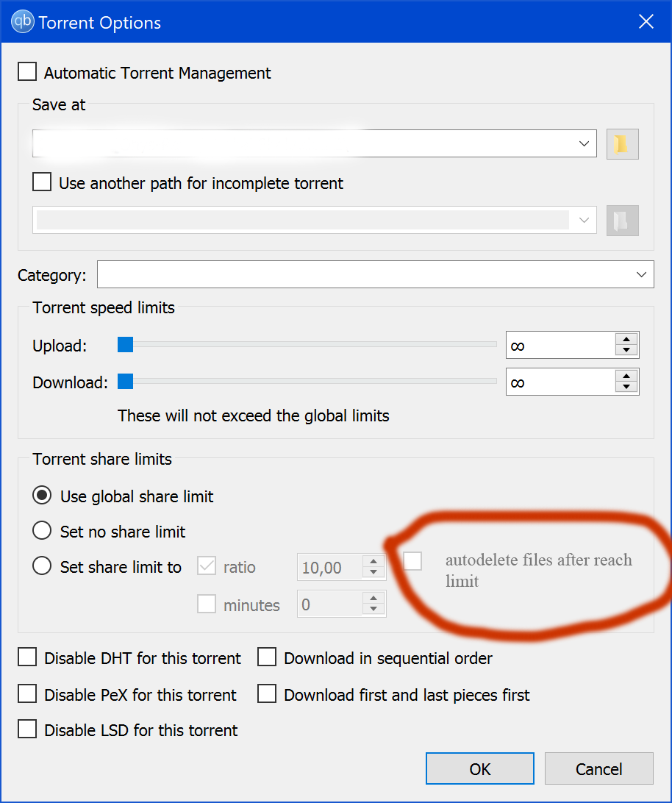Enable Automatic Torrent Management
The image size is (672, 803).
coord(26,71)
